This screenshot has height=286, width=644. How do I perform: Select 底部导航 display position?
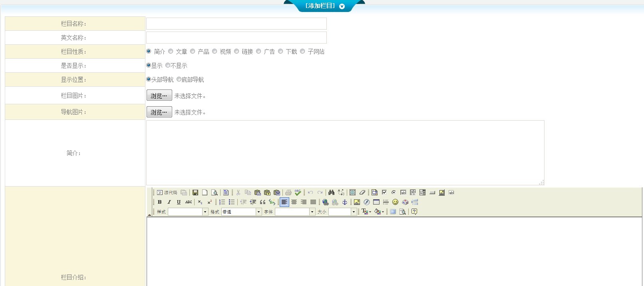point(179,79)
